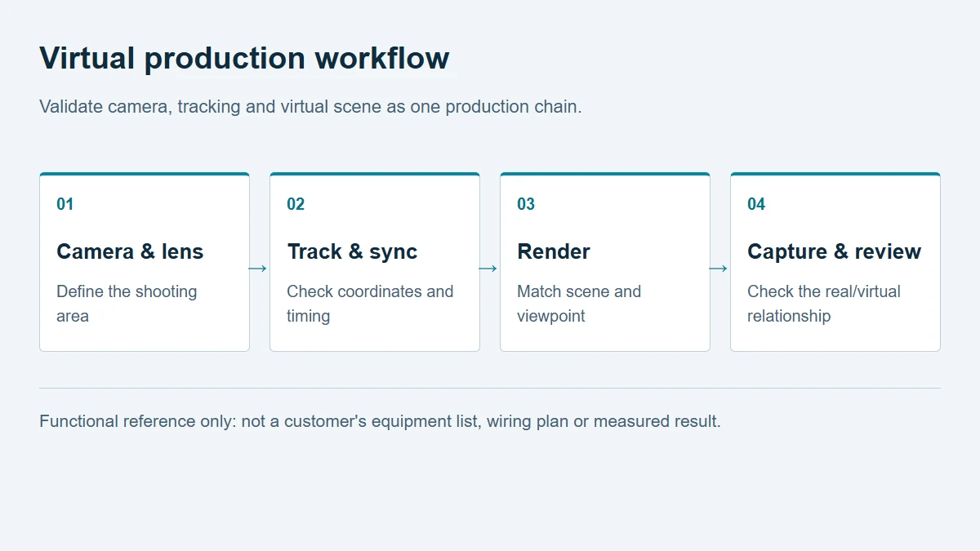Click the arrow between Camera & lens and Track & sync
Viewport: 980px width, 551px height.
(x=258, y=269)
